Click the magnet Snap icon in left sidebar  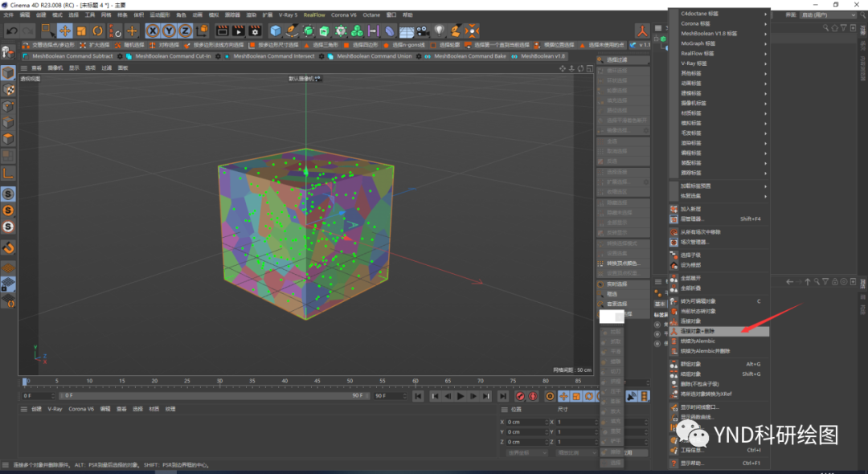click(x=8, y=247)
